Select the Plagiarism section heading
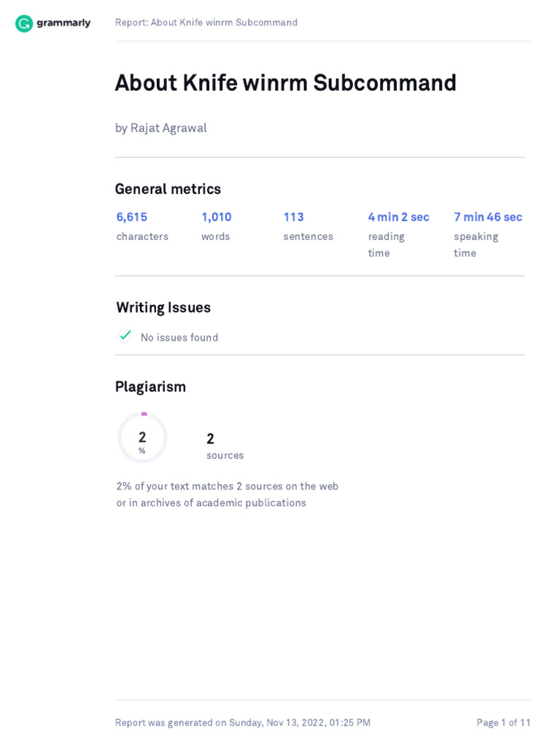560x747 pixels. pos(150,387)
